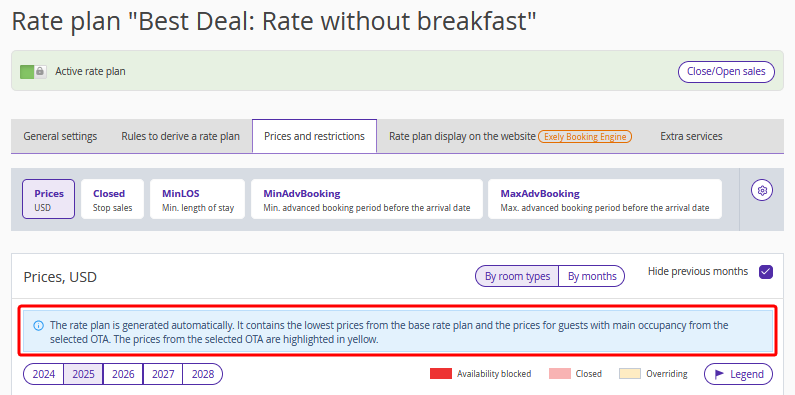The width and height of the screenshot is (795, 395).
Task: Select year 2026
Action: [x=123, y=374]
